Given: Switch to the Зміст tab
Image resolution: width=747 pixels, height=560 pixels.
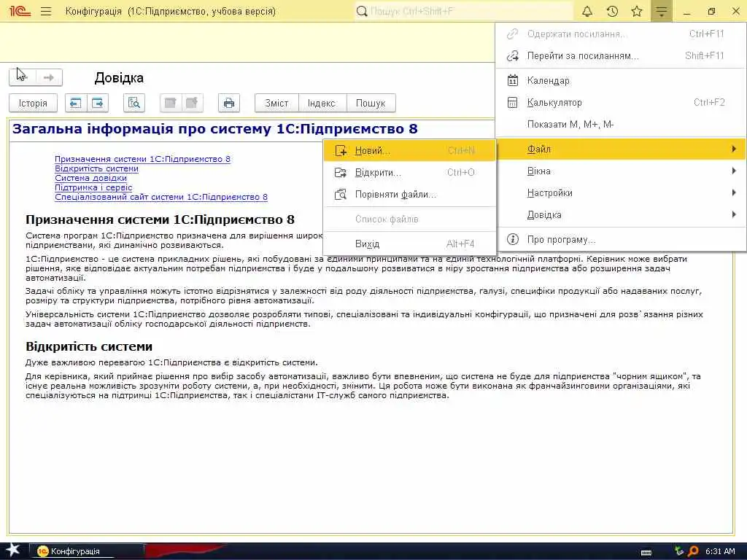Looking at the screenshot, I should (276, 103).
